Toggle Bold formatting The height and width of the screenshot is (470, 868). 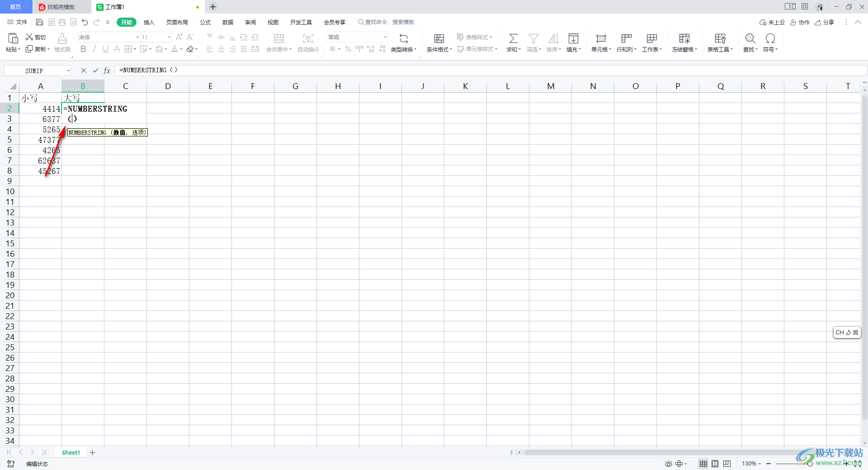[83, 49]
